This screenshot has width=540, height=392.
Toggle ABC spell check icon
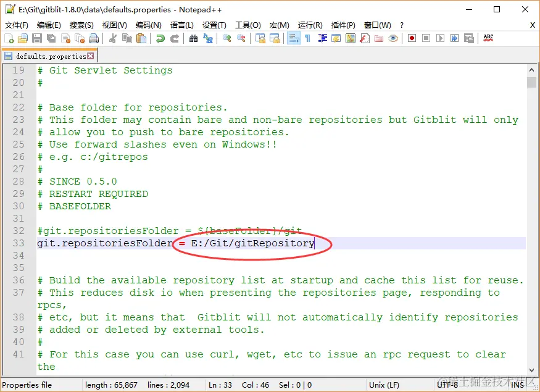pos(488,38)
